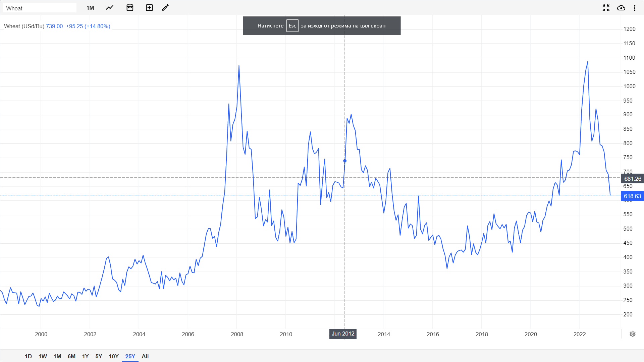This screenshot has width=644, height=362.
Task: Open the calendar date range icon
Action: point(130,8)
